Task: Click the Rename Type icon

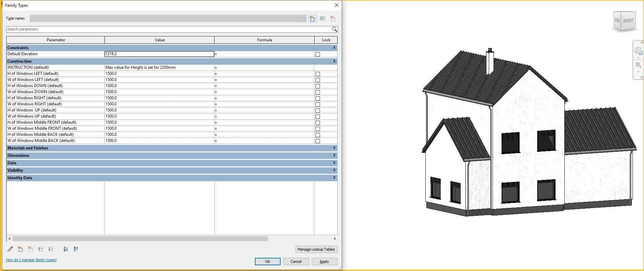Action: (322, 19)
